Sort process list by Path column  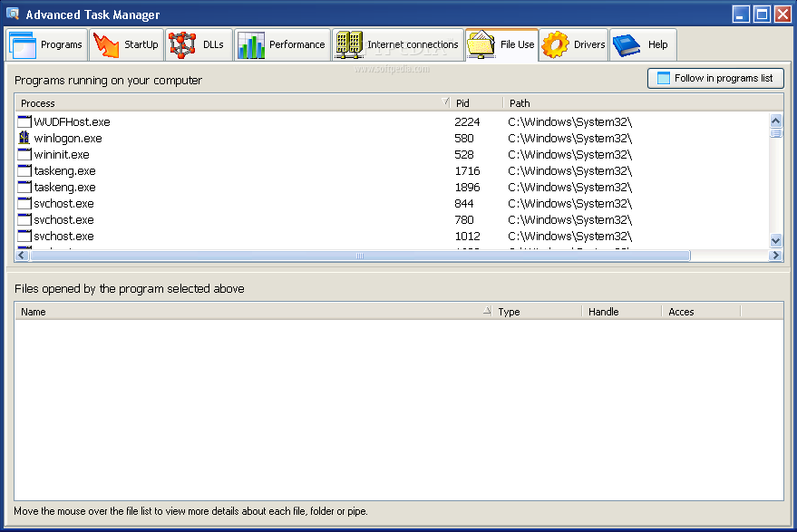(643, 103)
